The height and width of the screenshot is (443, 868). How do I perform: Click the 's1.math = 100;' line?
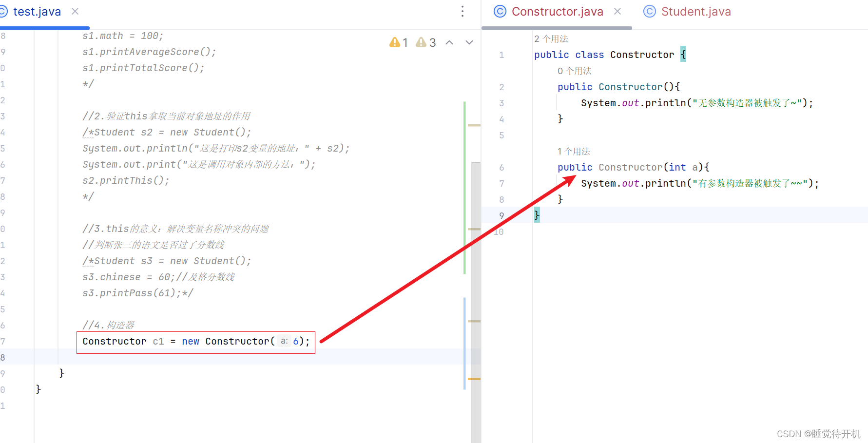click(123, 36)
